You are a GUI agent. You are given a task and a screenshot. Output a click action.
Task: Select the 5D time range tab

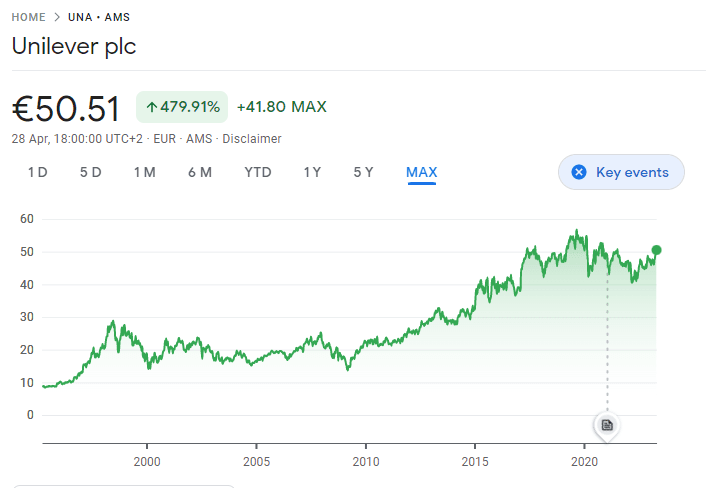point(91,172)
